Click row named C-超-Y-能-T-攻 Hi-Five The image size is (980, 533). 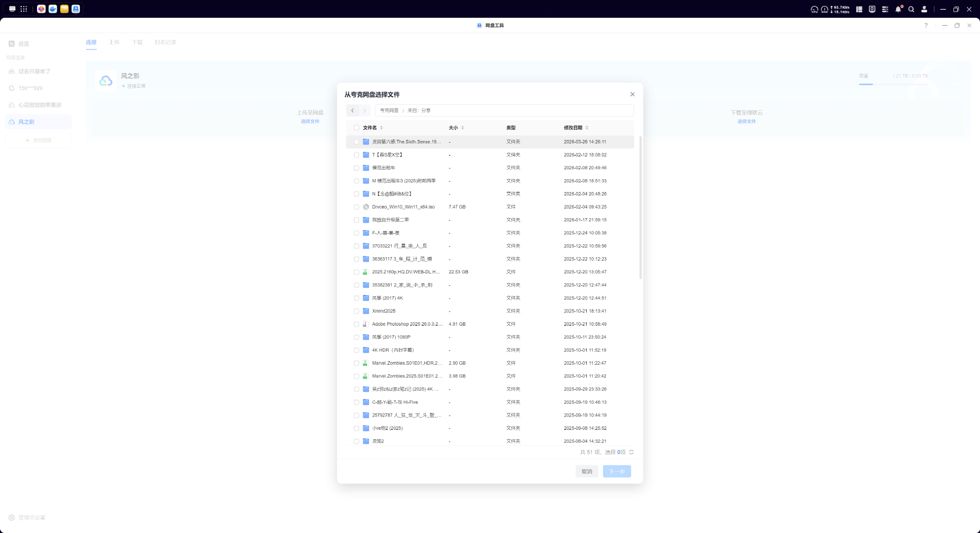(x=490, y=402)
